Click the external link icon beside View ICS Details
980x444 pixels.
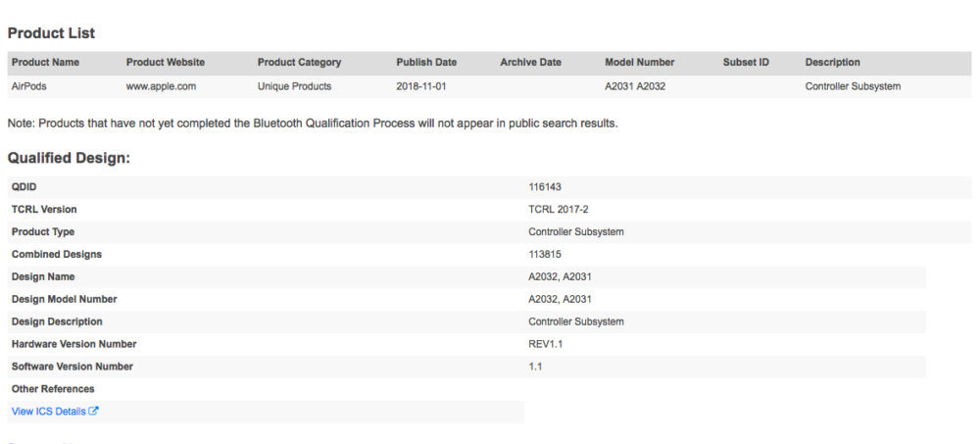[94, 412]
